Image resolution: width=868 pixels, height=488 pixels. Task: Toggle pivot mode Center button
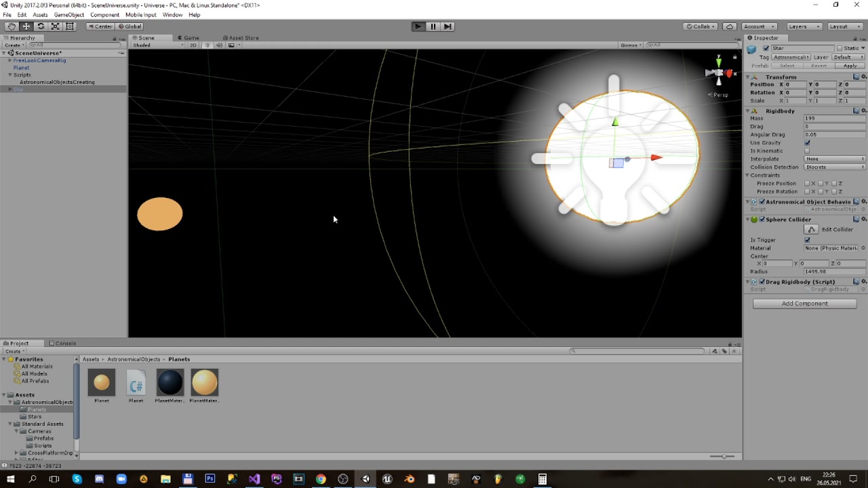pos(100,26)
